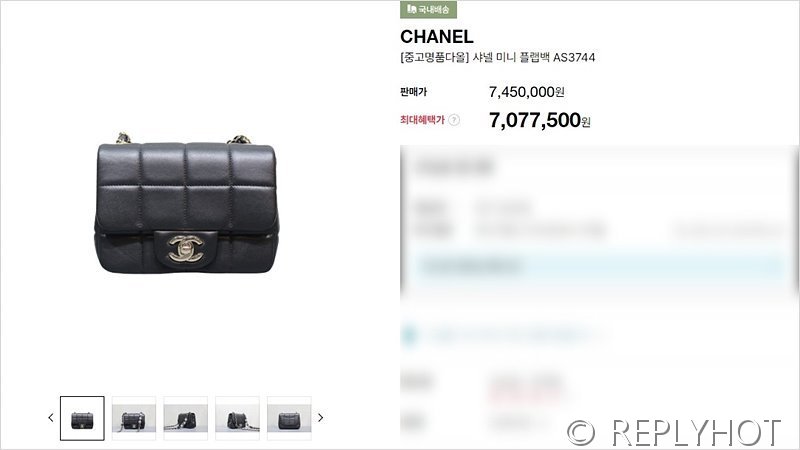
Task: Show the previous thumbnails with left arrow
Action: 51,418
